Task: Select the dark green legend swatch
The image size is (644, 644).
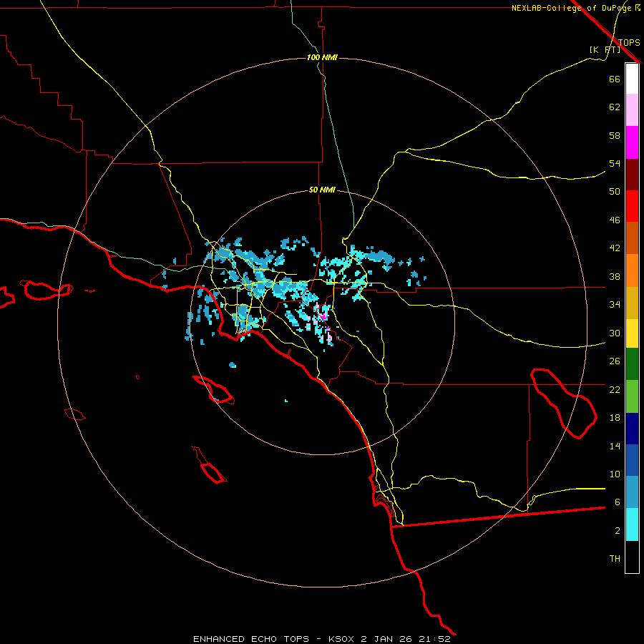Action: (632, 364)
